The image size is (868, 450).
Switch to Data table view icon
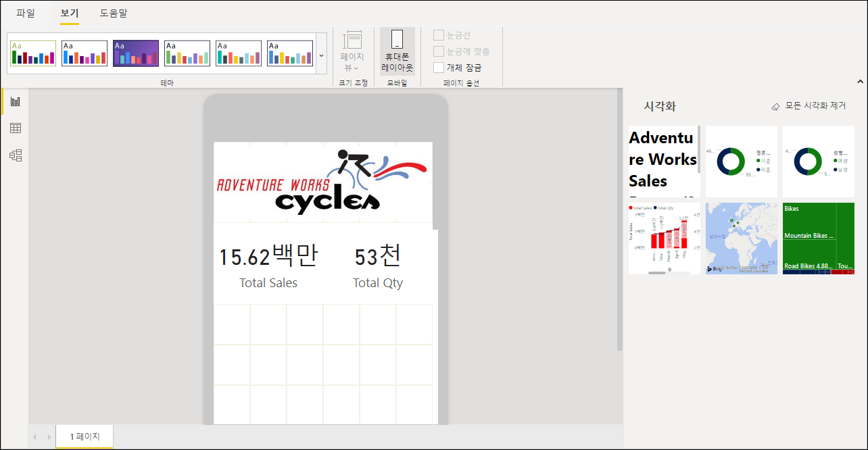pos(16,128)
